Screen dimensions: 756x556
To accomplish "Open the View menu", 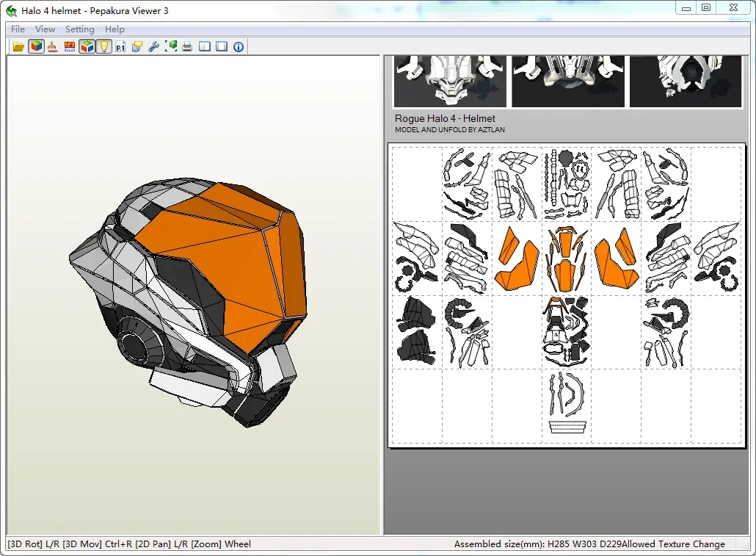I will [45, 29].
